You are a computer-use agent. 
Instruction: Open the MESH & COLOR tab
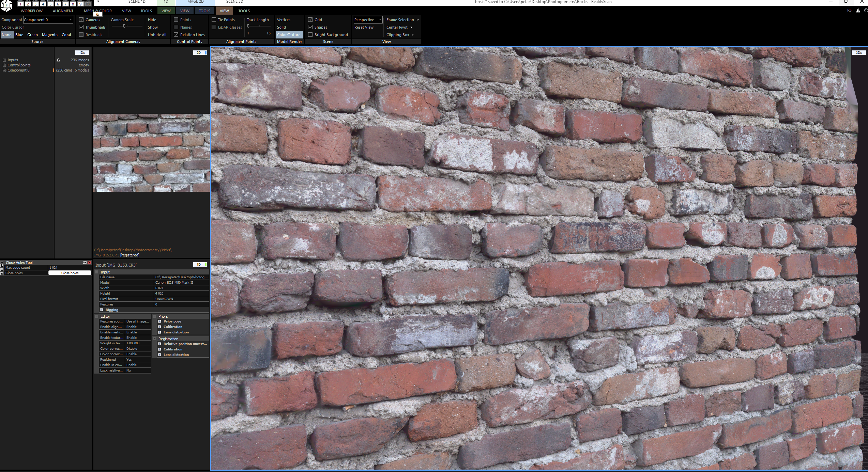click(98, 11)
